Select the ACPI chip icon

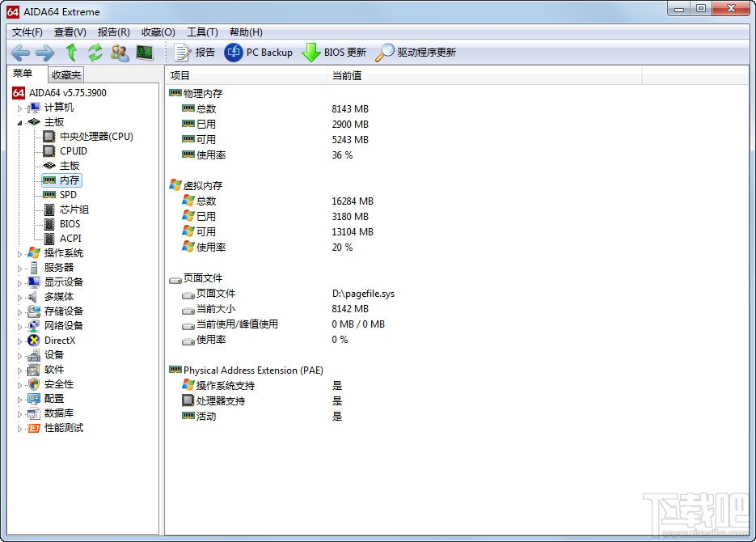pyautogui.click(x=49, y=238)
